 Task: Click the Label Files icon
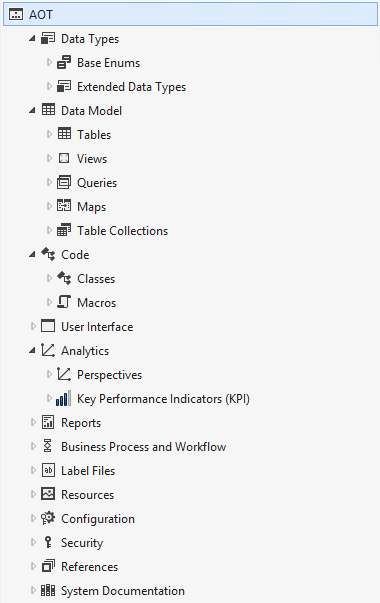pos(48,470)
